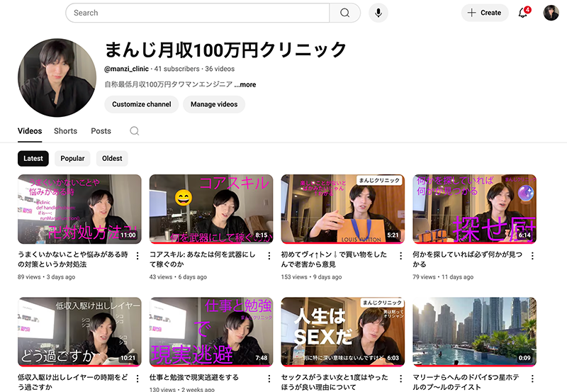Image resolution: width=567 pixels, height=392 pixels.
Task: Open account menu via profile avatar
Action: (x=551, y=13)
